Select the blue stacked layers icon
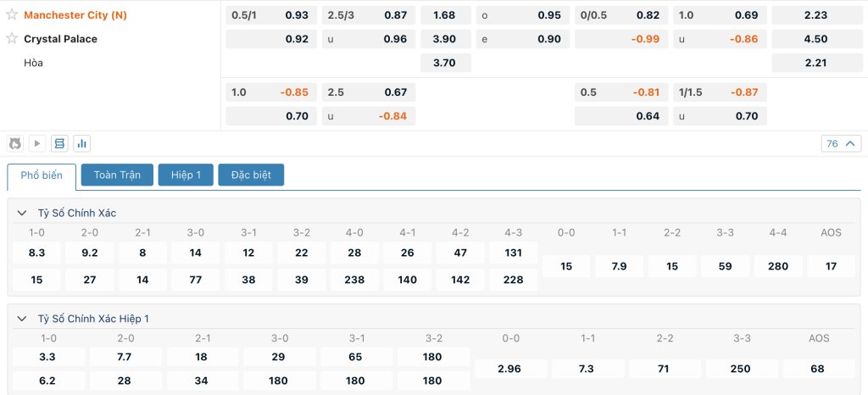 tap(60, 144)
